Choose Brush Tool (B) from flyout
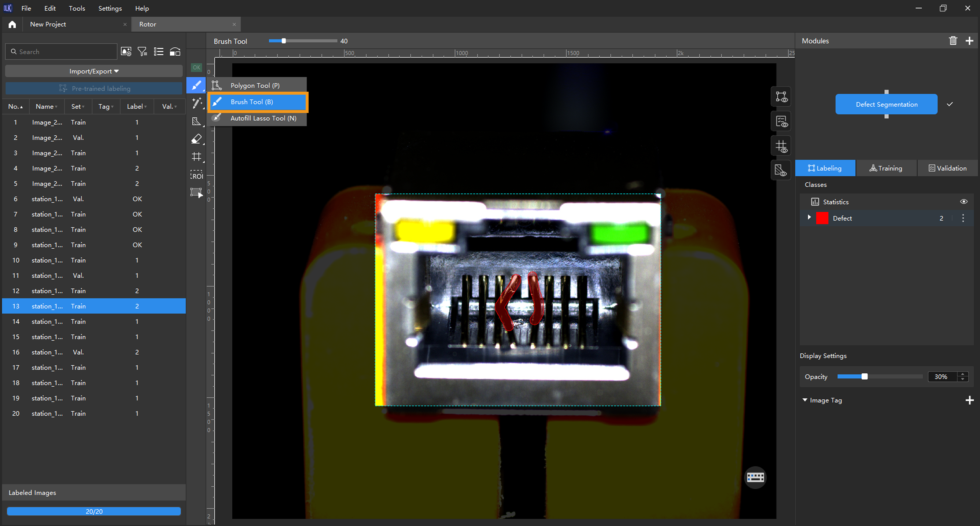Screen dimensions: 980x526 click(258, 102)
